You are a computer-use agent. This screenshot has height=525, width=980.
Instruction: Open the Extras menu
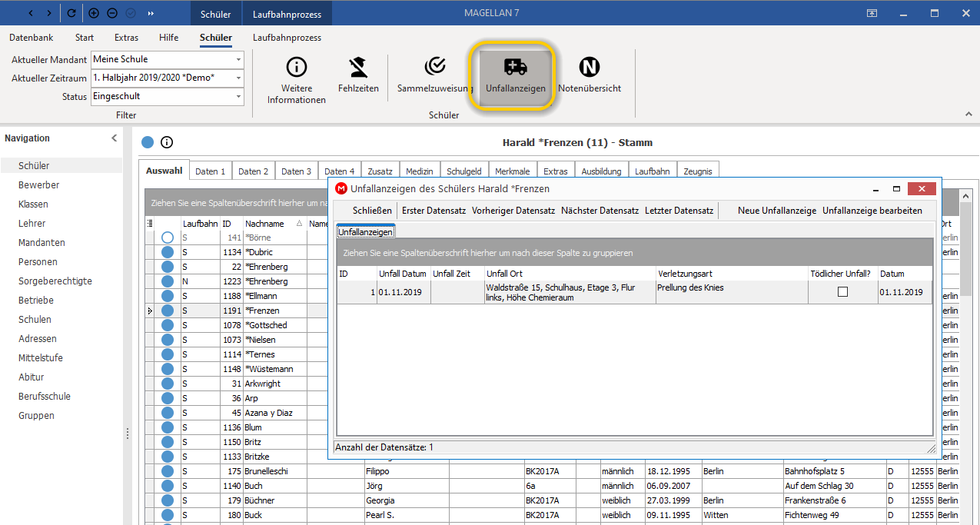127,38
